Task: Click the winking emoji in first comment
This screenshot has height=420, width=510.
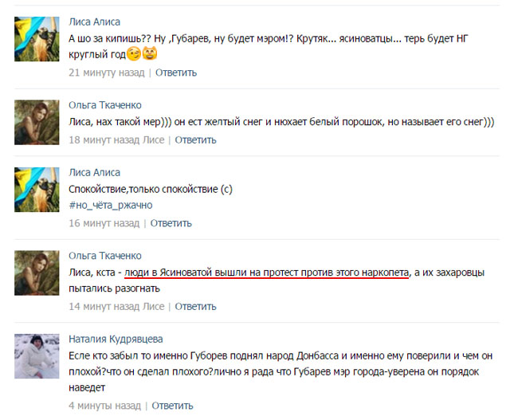Action: click(134, 53)
